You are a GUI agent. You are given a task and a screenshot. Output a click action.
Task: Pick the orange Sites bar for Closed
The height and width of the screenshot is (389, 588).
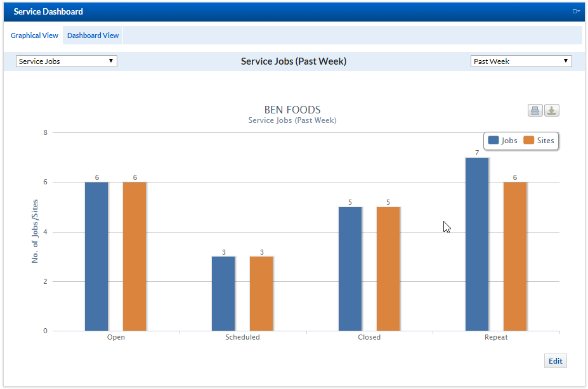coord(388,269)
